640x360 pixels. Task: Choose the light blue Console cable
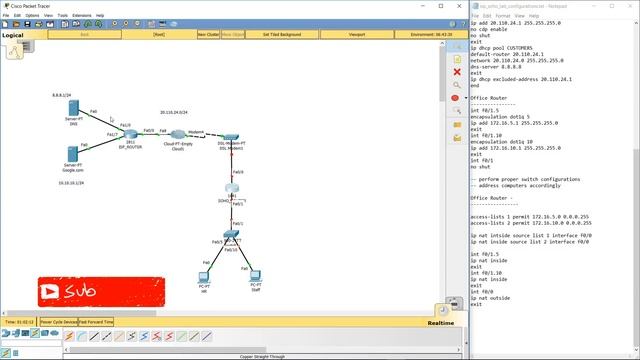(82, 336)
